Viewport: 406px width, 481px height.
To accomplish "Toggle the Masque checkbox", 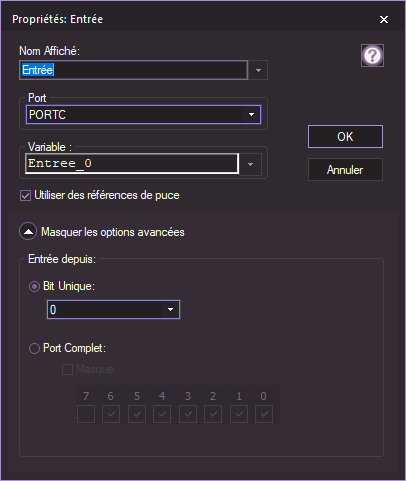I will (x=68, y=369).
